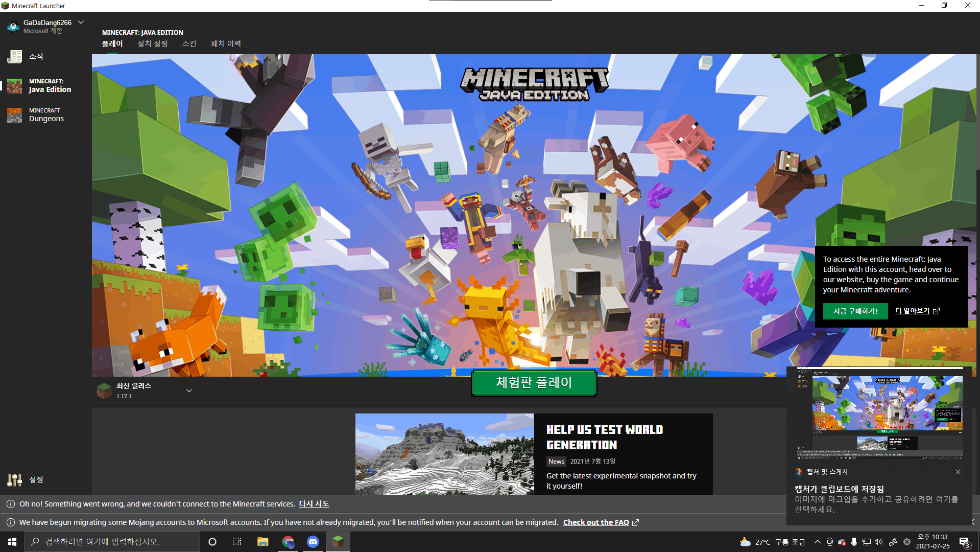Viewport: 980px width, 552px height.
Task: Open captured screenshot preview in notification
Action: (x=879, y=413)
